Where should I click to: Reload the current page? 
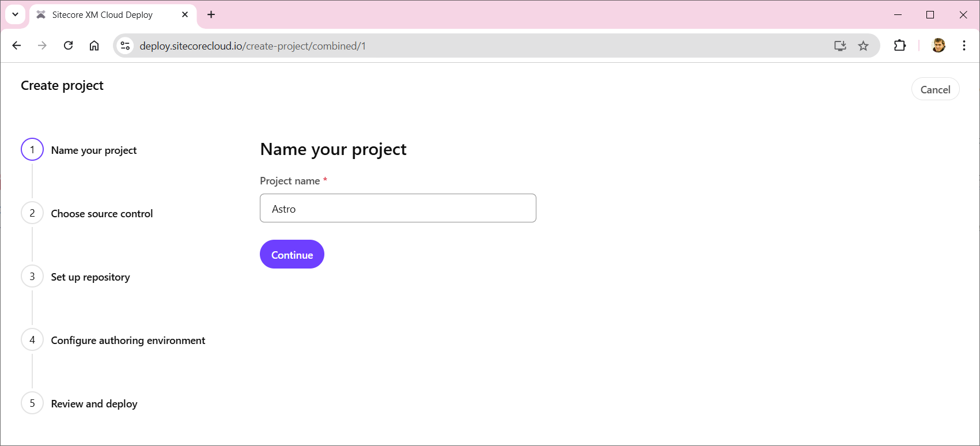coord(68,46)
